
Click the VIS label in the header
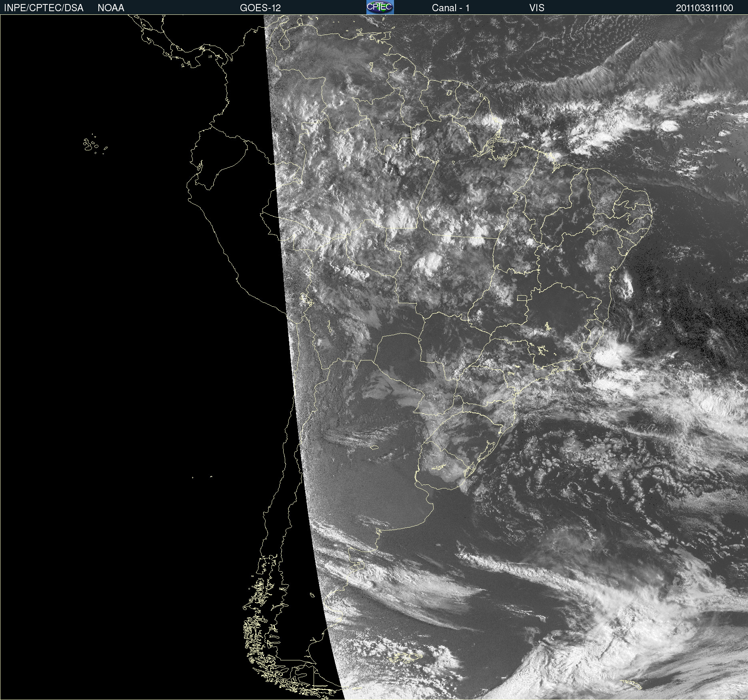tap(537, 8)
